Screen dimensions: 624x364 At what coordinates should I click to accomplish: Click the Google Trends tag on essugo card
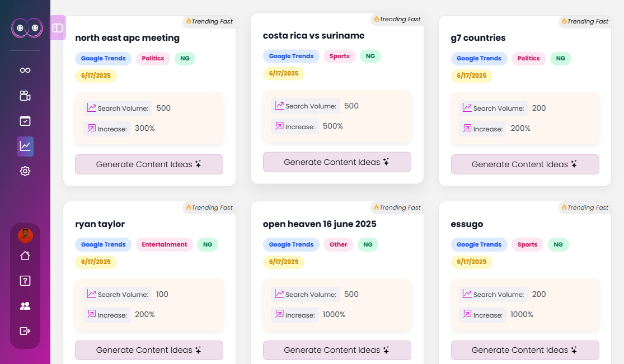tap(479, 244)
